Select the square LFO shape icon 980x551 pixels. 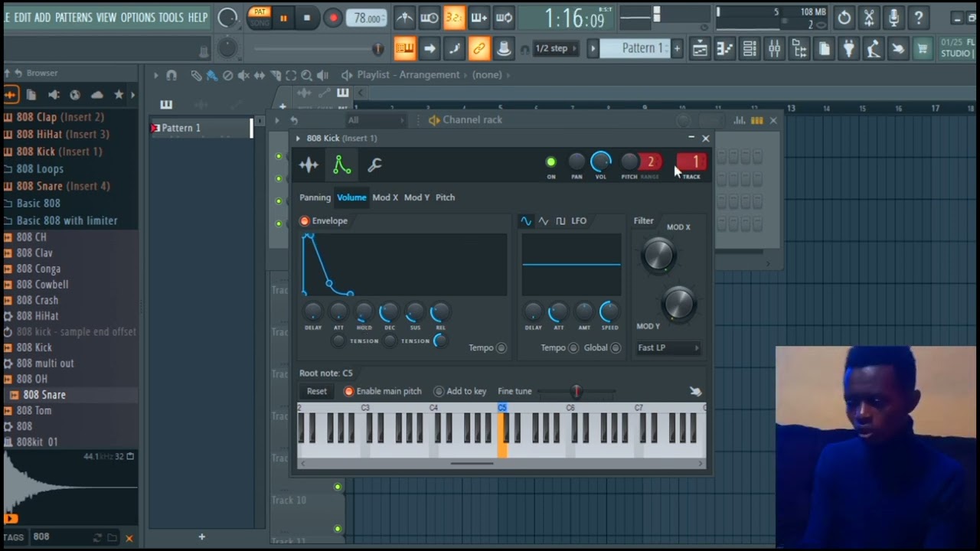coord(560,220)
